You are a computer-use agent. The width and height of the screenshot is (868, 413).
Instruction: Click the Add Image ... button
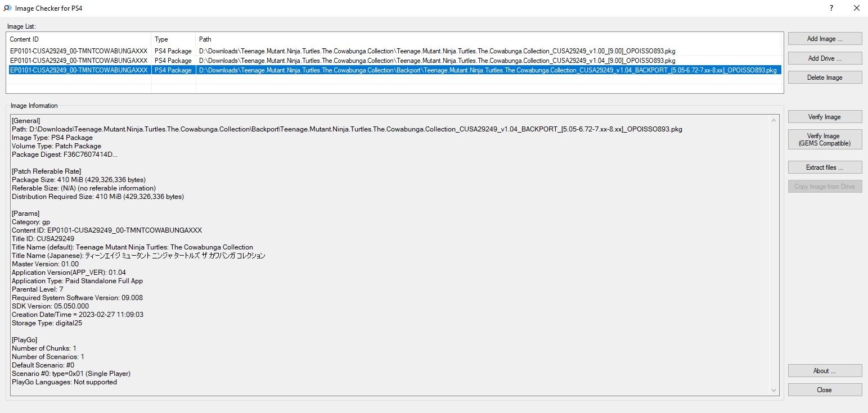(825, 39)
